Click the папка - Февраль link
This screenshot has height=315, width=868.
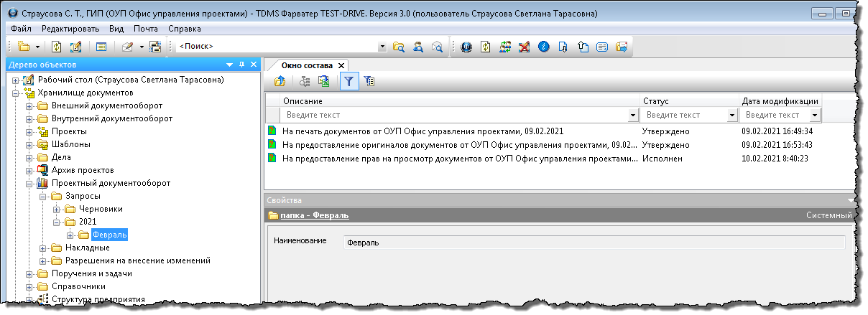click(x=313, y=215)
